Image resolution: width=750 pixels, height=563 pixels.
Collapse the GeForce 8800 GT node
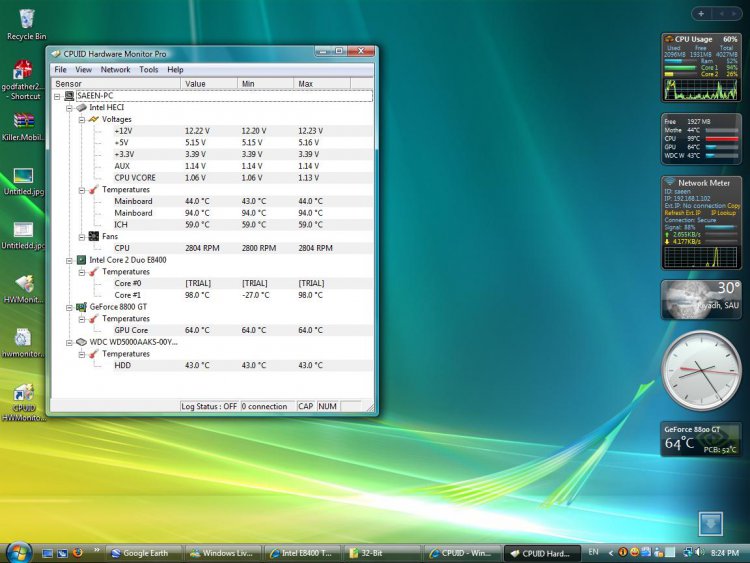[x=69, y=307]
